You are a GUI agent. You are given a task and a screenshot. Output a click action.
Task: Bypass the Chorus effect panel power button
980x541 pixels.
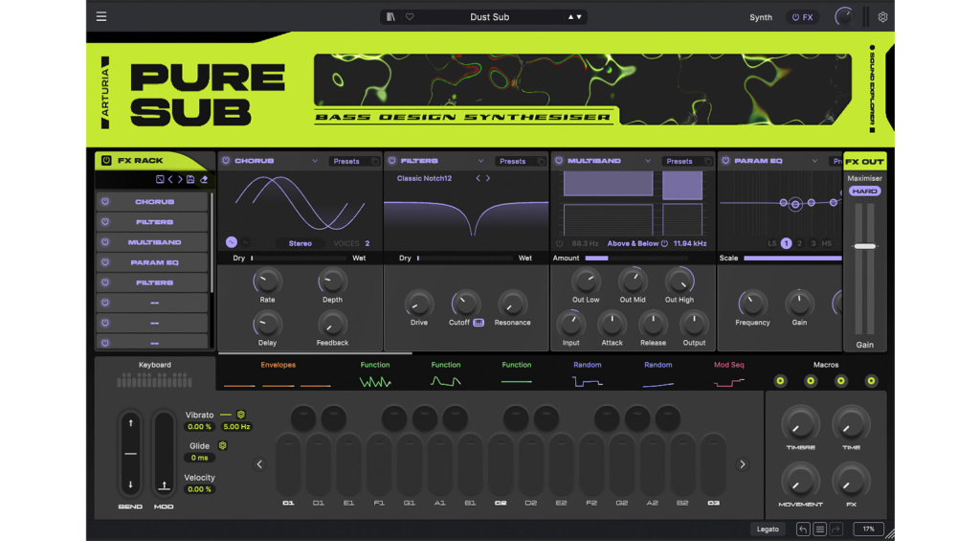pos(226,161)
